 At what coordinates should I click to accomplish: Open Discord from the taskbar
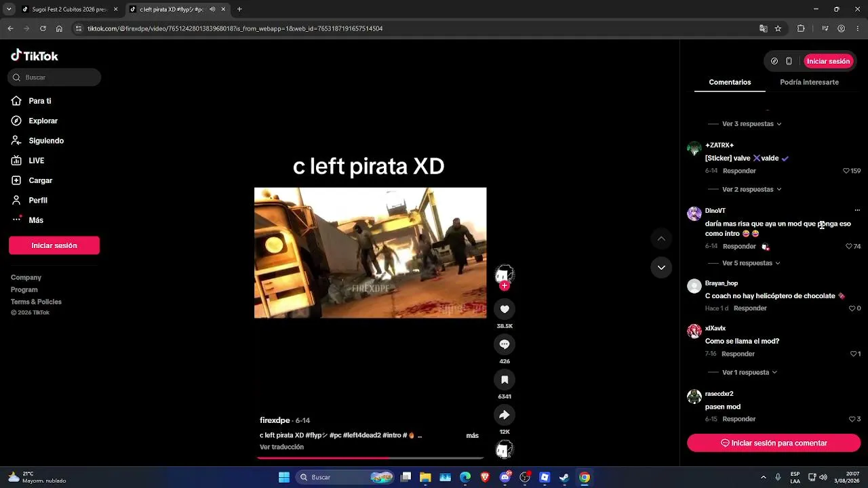tap(505, 477)
